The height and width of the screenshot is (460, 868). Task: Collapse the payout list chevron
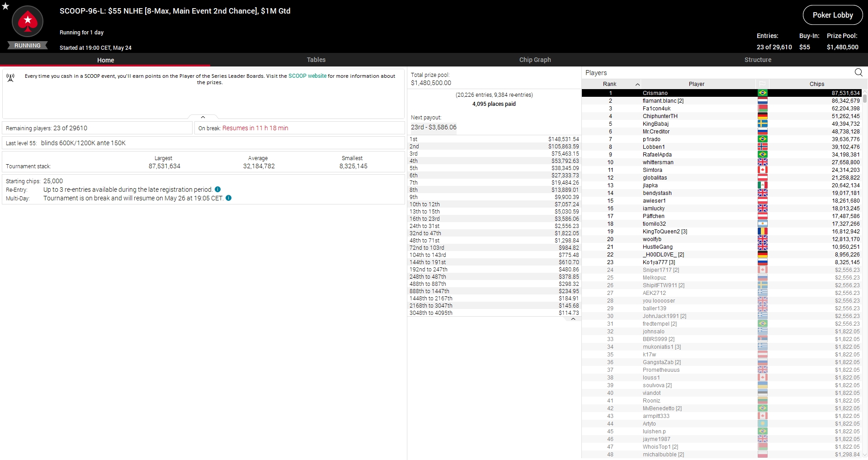click(573, 319)
